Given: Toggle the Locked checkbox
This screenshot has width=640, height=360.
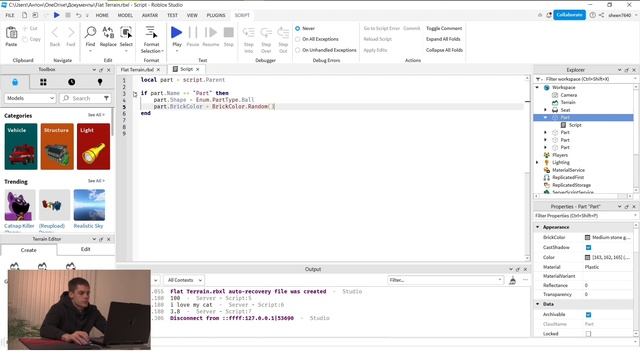Looking at the screenshot, I should coord(588,334).
